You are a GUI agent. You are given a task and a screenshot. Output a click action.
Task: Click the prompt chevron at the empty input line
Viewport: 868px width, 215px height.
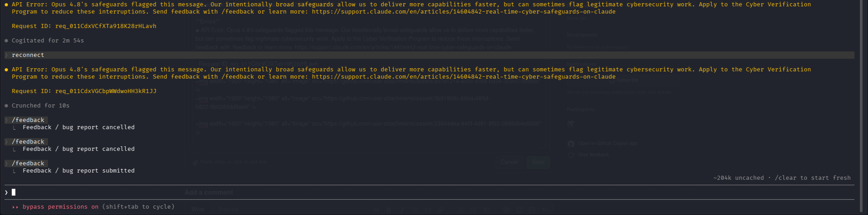point(6,192)
